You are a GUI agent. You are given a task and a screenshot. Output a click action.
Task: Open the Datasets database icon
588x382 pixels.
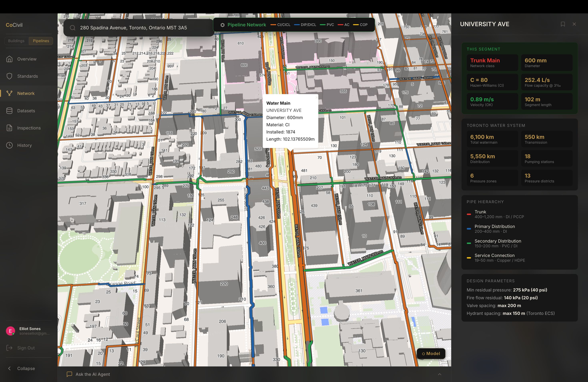pyautogui.click(x=9, y=111)
